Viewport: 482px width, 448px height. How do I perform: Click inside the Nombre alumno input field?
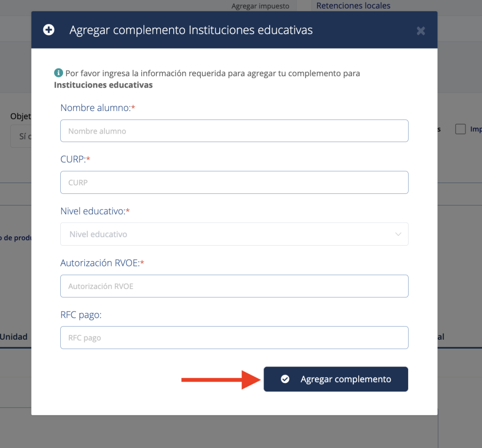pos(234,130)
